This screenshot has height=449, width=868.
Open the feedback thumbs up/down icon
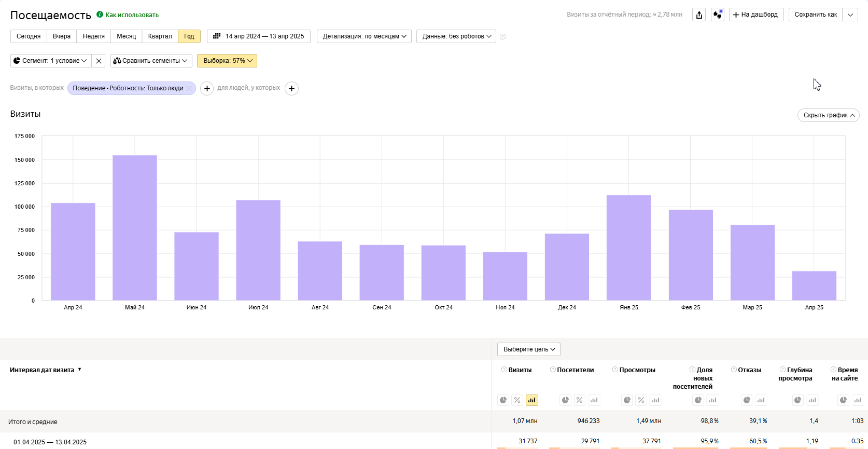point(718,15)
